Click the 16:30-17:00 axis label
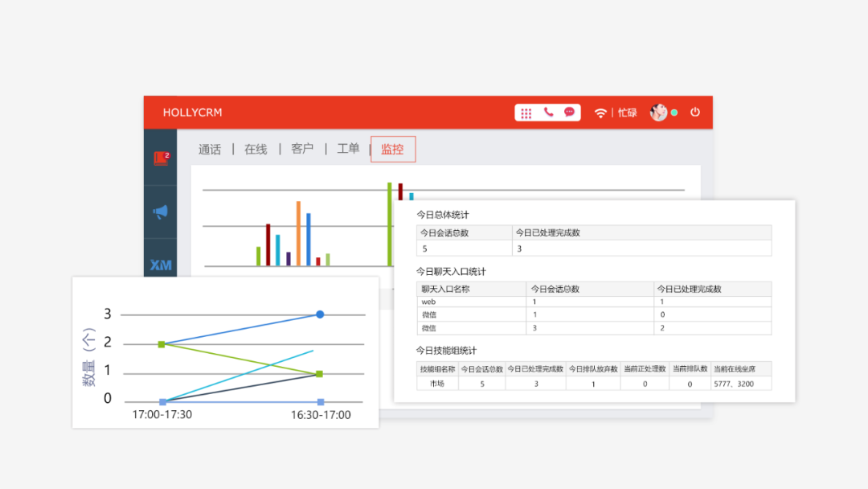Screen dimensions: 868x489 pyautogui.click(x=321, y=415)
